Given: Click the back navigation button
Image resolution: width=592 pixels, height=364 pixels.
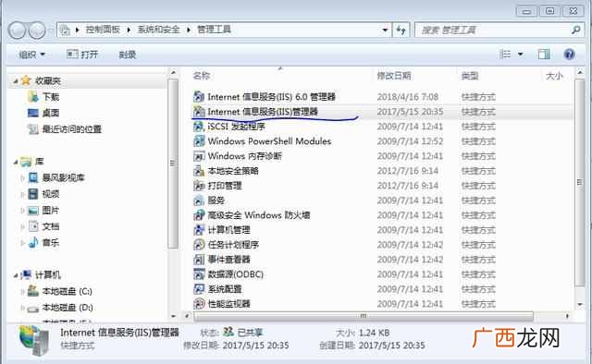Looking at the screenshot, I should tap(17, 30).
